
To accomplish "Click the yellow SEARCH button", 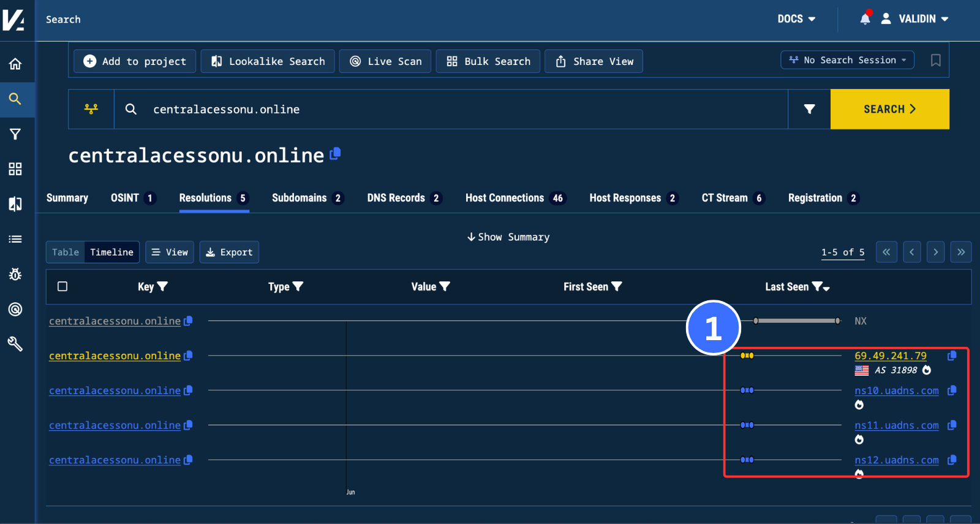I will coord(890,109).
